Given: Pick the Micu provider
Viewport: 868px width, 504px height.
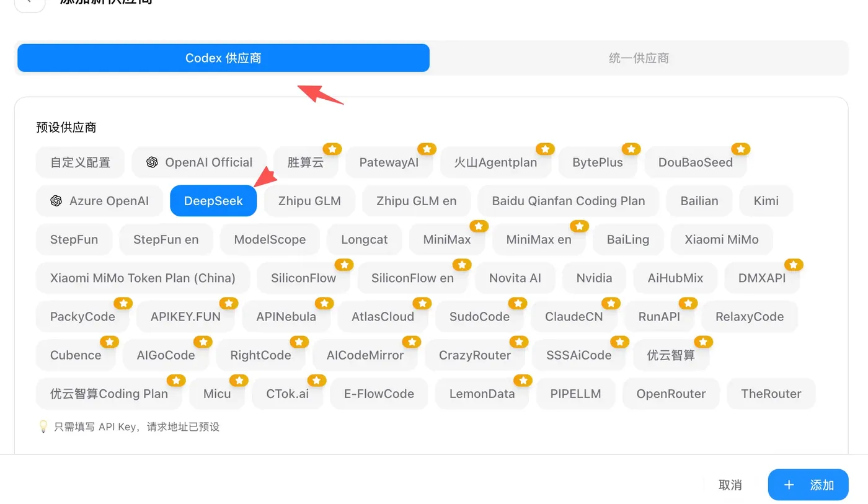Looking at the screenshot, I should tap(217, 393).
